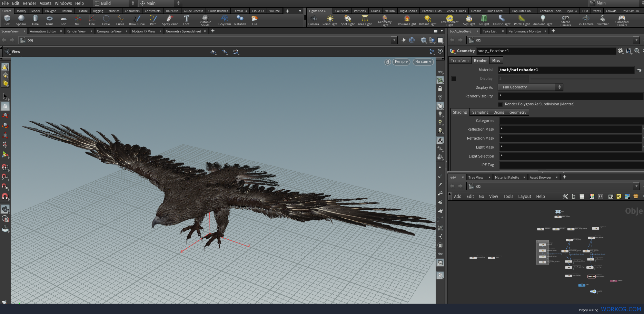Select the Rigging shelf tab
Image resolution: width=644 pixels, height=314 pixels.
(98, 11)
